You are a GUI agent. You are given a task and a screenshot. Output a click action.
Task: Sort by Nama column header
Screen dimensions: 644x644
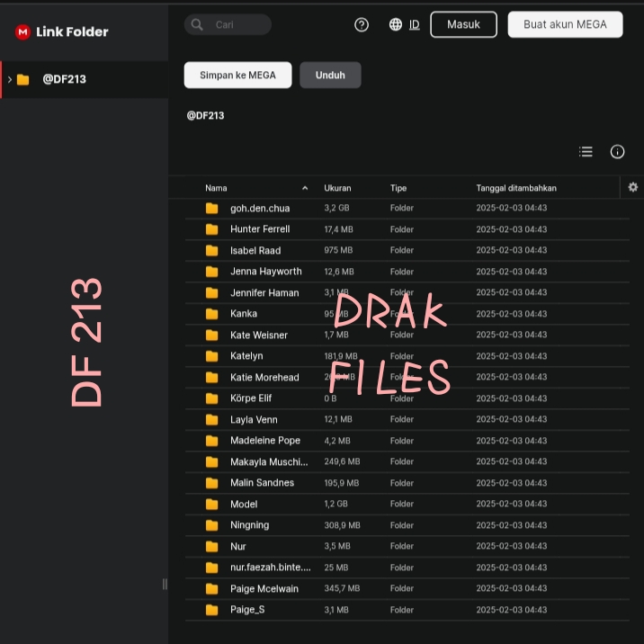(216, 188)
